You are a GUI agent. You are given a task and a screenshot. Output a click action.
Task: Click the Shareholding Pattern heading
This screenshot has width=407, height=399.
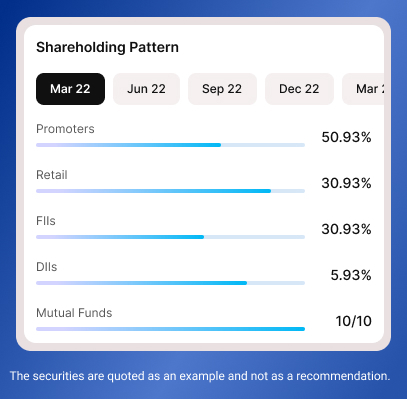(x=107, y=47)
